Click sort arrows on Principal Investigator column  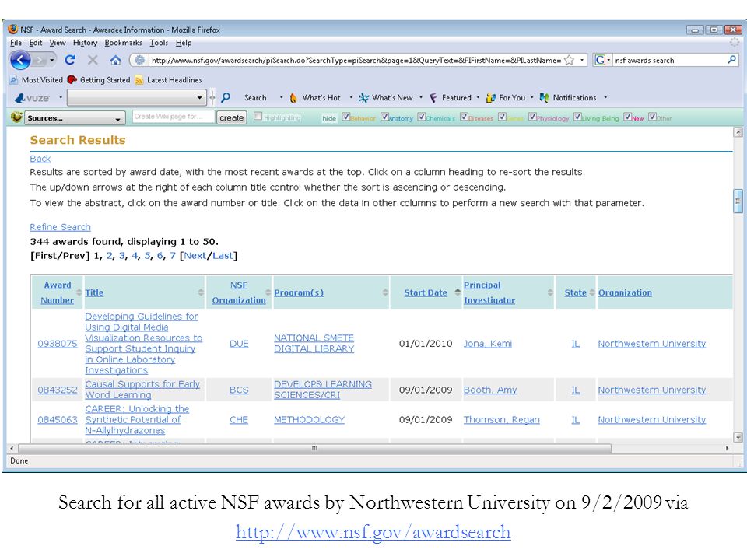pyautogui.click(x=550, y=292)
